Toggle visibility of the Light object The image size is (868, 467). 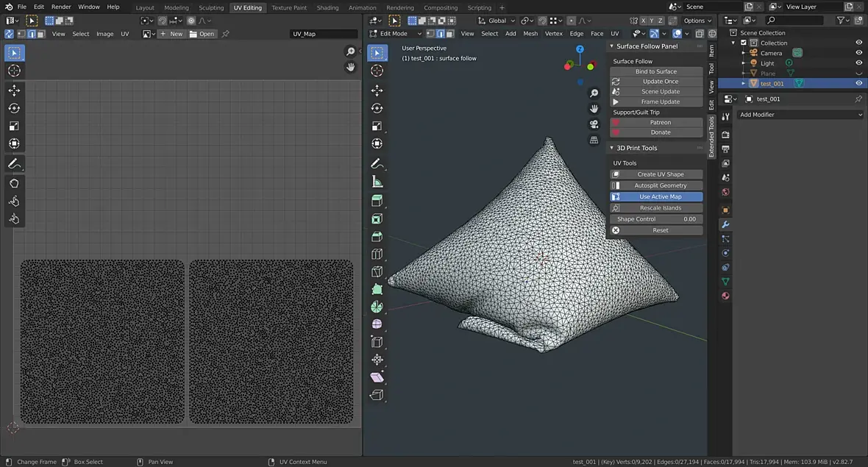[x=858, y=63]
